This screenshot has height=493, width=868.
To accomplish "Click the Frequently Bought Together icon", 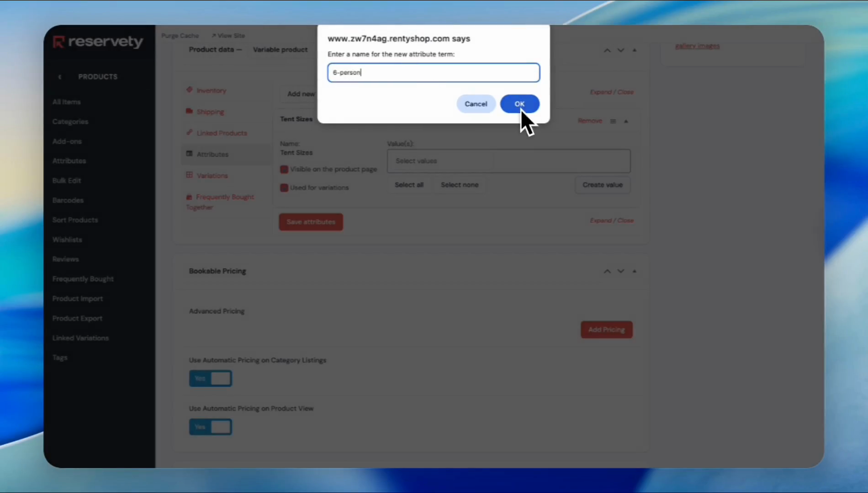I will click(189, 197).
